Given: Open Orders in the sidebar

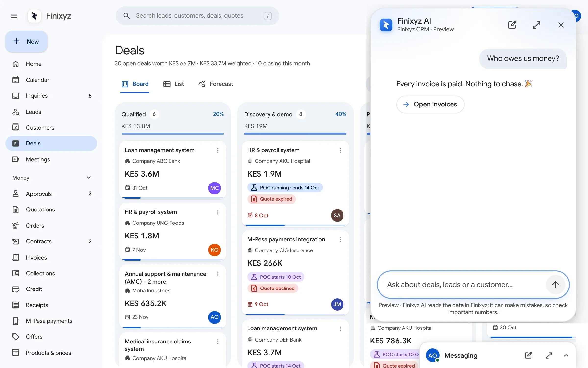Looking at the screenshot, I should coord(51,226).
